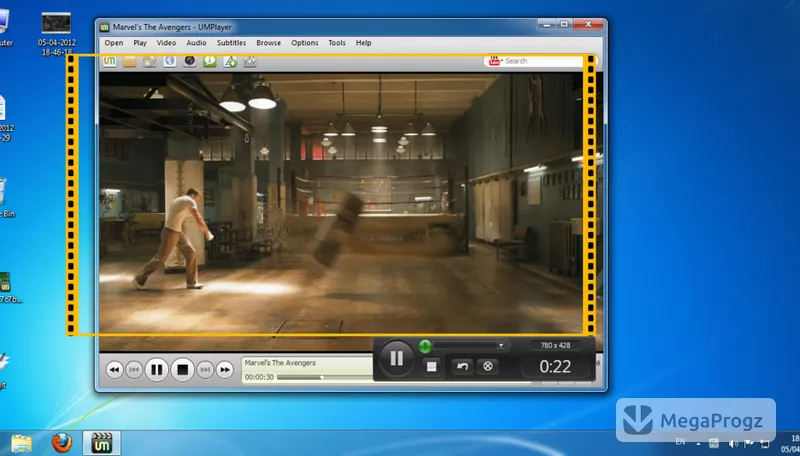Show hidden system tray icons arrow
Viewport: 800px width, 456px height.
tap(698, 443)
